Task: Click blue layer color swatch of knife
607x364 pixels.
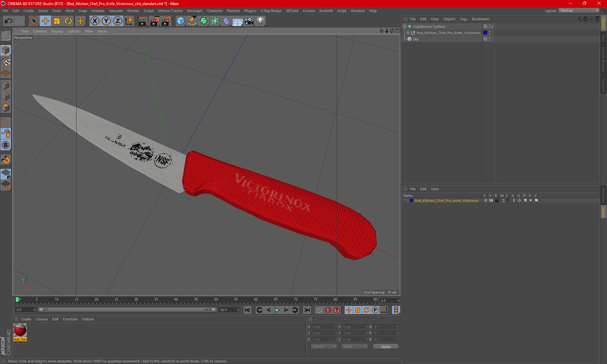Action: click(485, 33)
